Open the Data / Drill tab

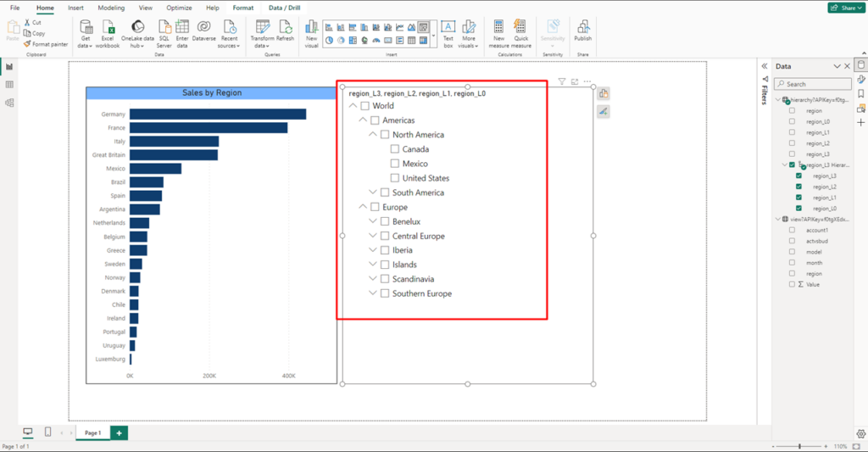pyautogui.click(x=285, y=8)
